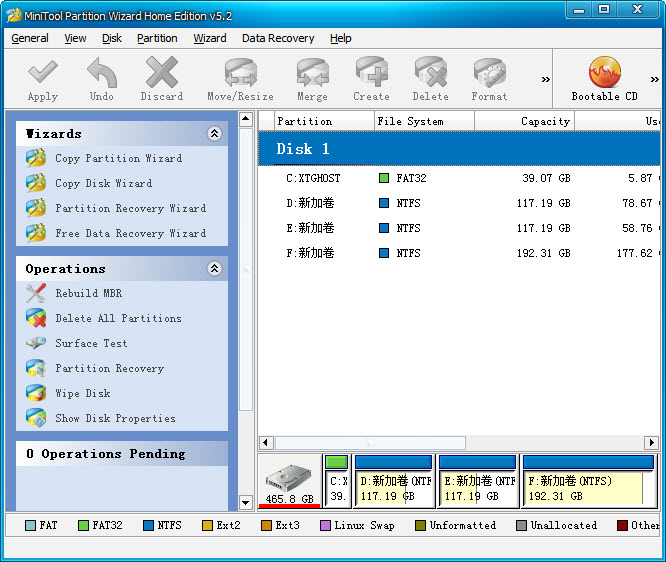Click the Apply checkmark toolbar icon
This screenshot has width=666, height=562.
click(42, 75)
